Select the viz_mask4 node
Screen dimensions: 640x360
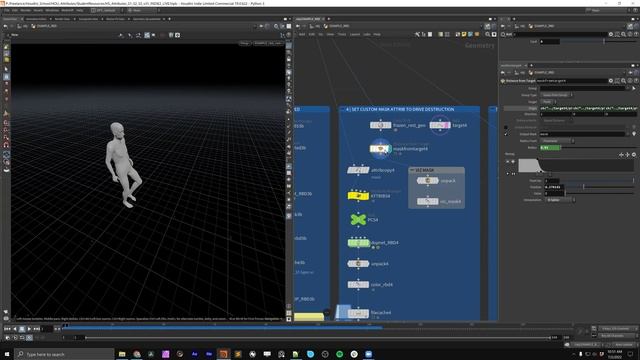tap(427, 201)
